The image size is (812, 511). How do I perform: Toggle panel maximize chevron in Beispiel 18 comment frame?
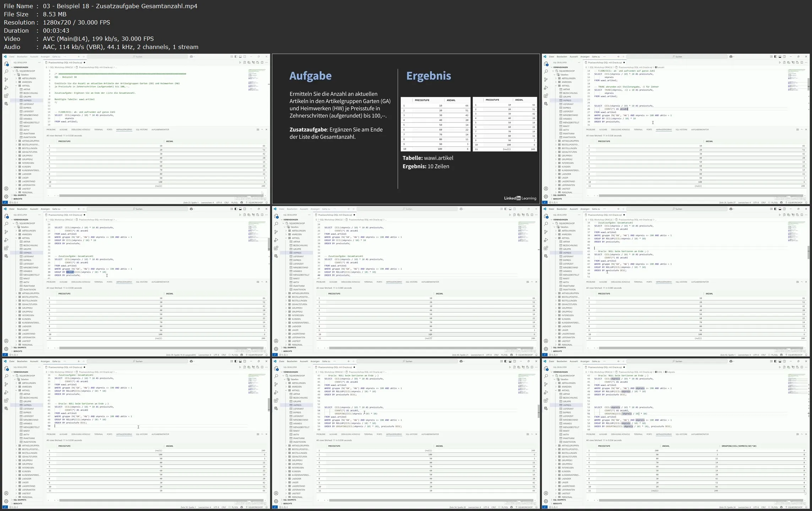click(x=262, y=130)
